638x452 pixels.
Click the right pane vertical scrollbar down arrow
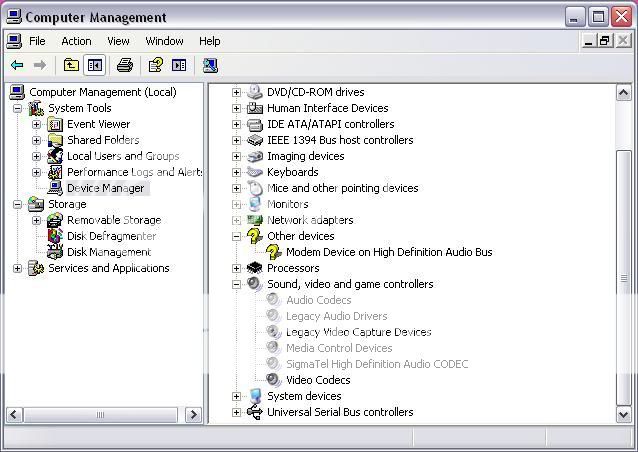pyautogui.click(x=624, y=414)
